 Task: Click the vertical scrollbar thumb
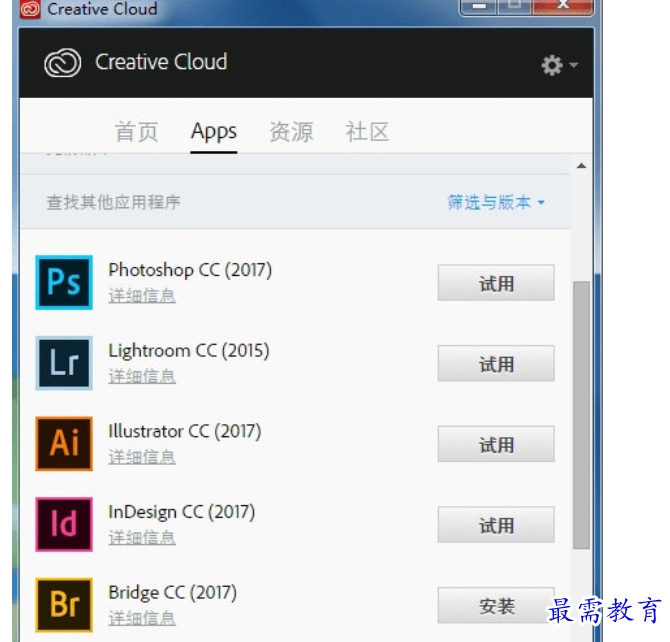click(582, 415)
